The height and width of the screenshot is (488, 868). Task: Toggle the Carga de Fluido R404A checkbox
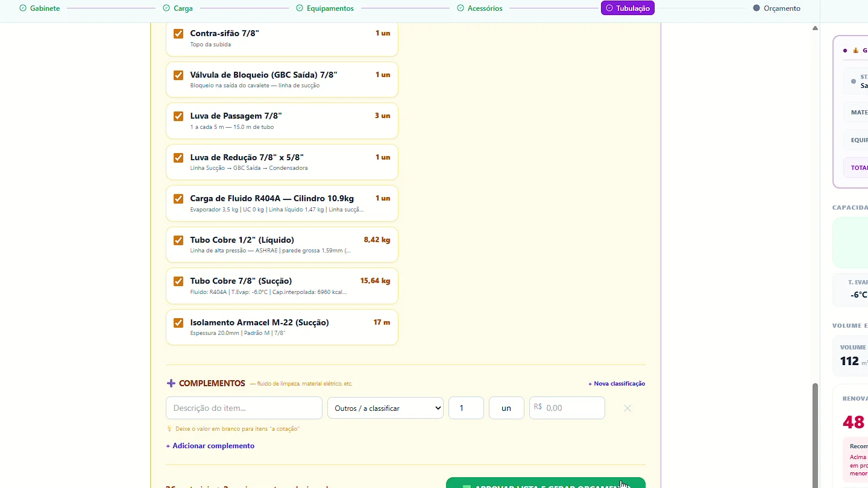click(x=178, y=199)
